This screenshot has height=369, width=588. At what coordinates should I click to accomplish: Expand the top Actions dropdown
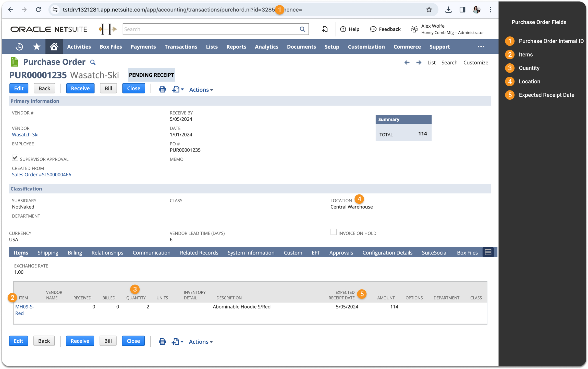coord(201,90)
